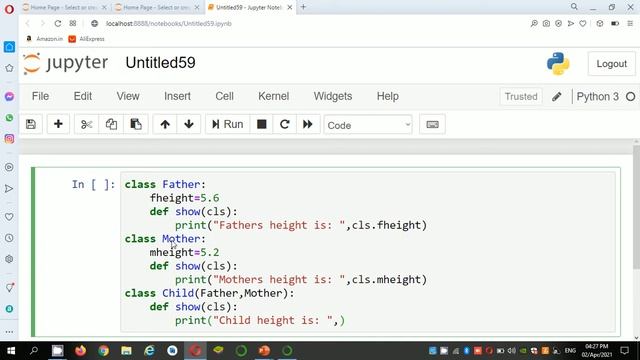The image size is (640, 360).
Task: Switch to the second Home Page tab
Action: click(156, 7)
